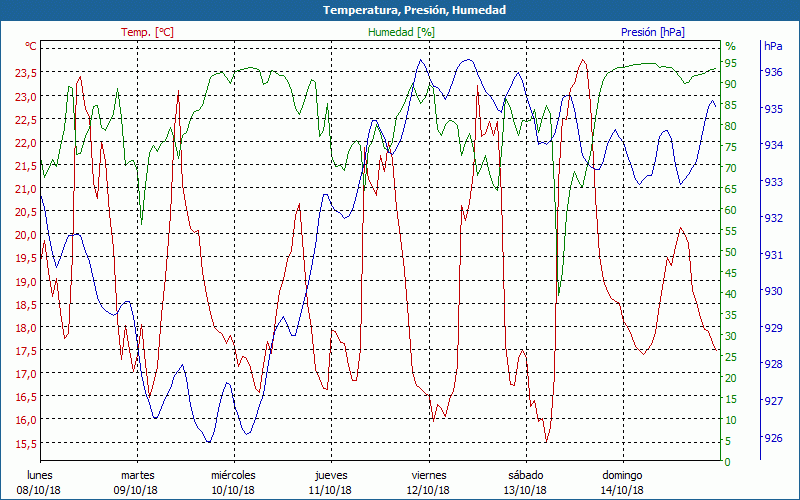Click the 927 pressure axis value

tap(773, 401)
